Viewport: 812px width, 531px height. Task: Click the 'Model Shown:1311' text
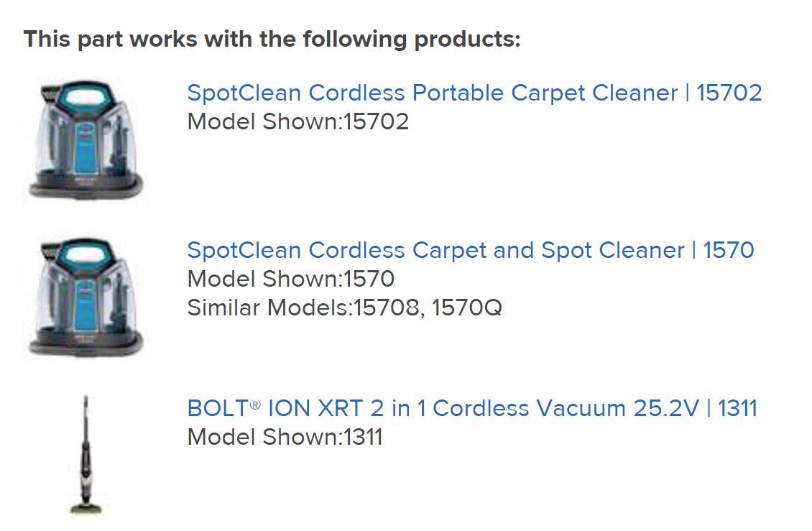(285, 437)
